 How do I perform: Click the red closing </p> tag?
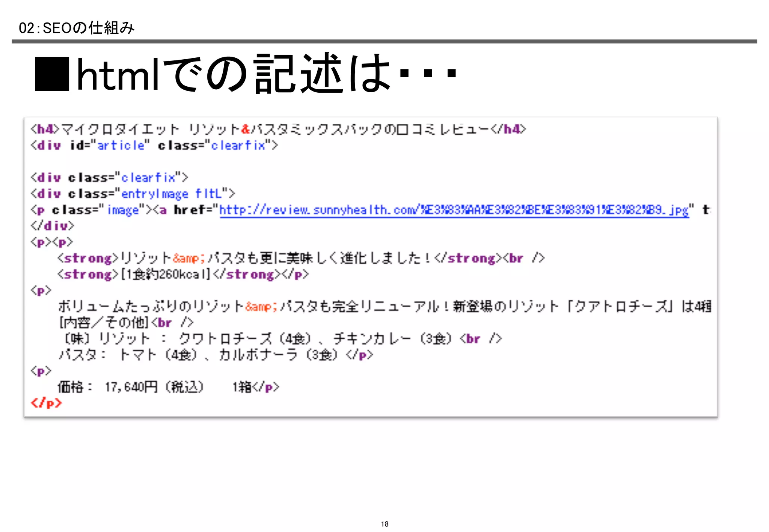coord(46,403)
